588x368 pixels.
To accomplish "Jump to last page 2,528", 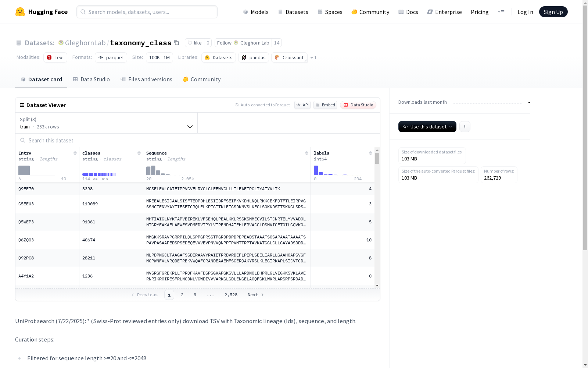I will [x=231, y=295].
